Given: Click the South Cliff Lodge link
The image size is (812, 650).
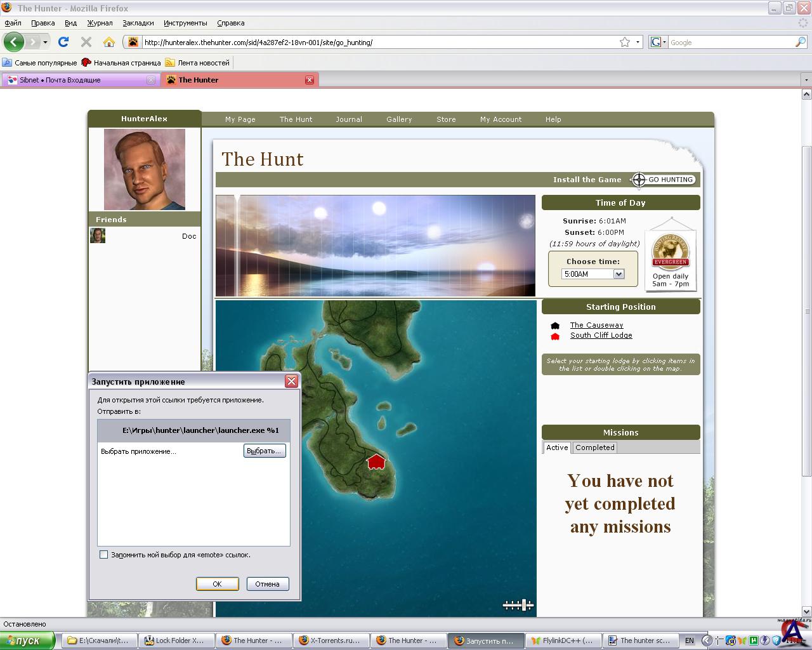Looking at the screenshot, I should 601,335.
